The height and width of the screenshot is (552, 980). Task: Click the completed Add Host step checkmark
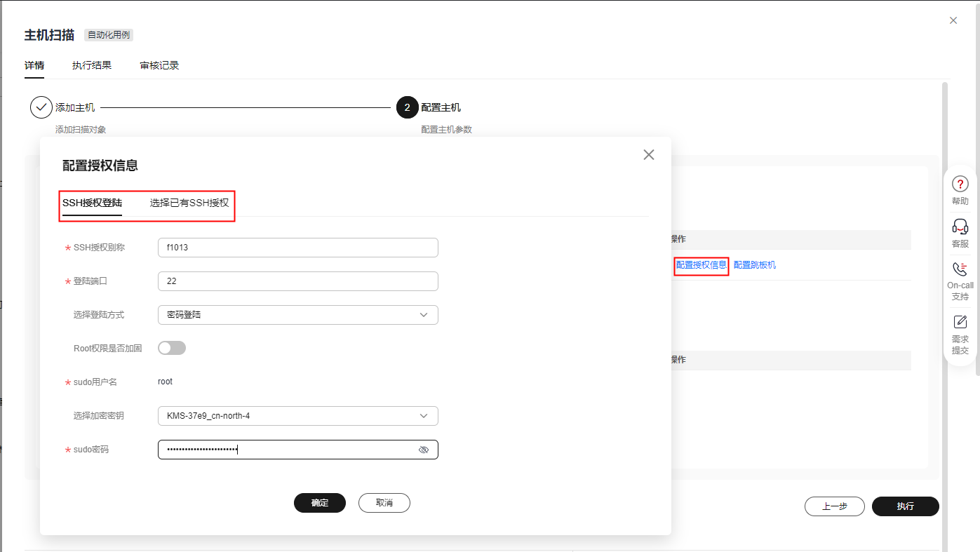point(41,107)
